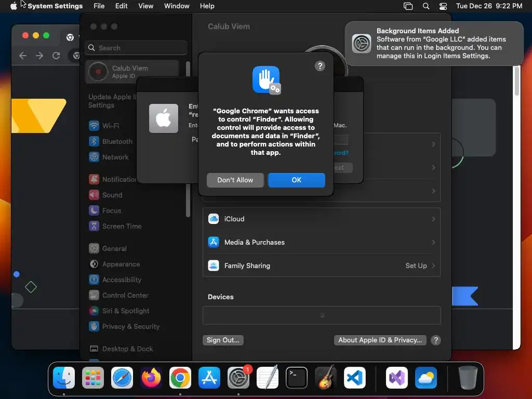Screen dimensions: 532x399
Task: Click OK in the Google Chrome access dialog
Action: click(x=296, y=180)
